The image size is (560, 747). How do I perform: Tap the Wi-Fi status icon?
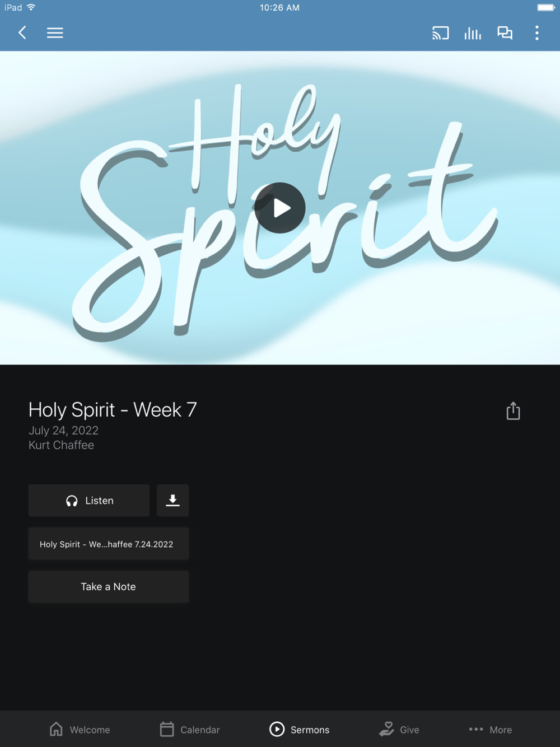click(x=31, y=7)
